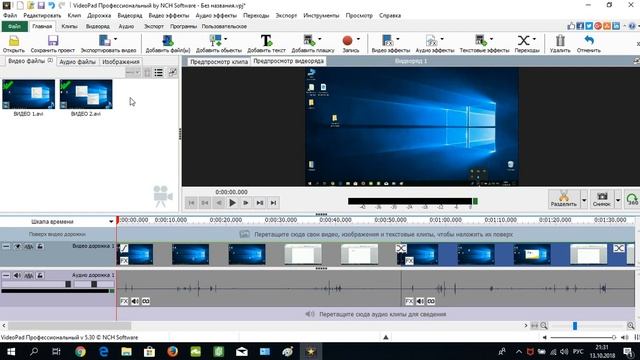The image size is (640, 360).
Task: Adjust timeline zoom slider handle
Action: pyautogui.click(x=575, y=326)
